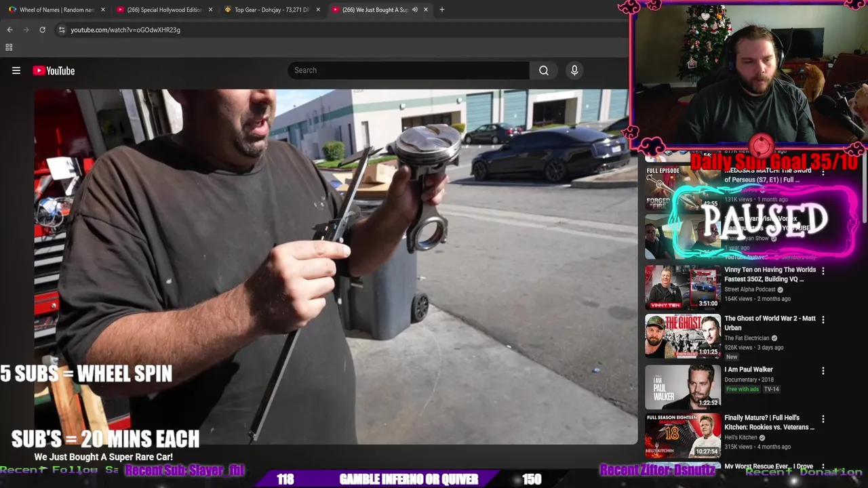
Task: Open I Am Paul Walker thumbnail
Action: pos(683,386)
